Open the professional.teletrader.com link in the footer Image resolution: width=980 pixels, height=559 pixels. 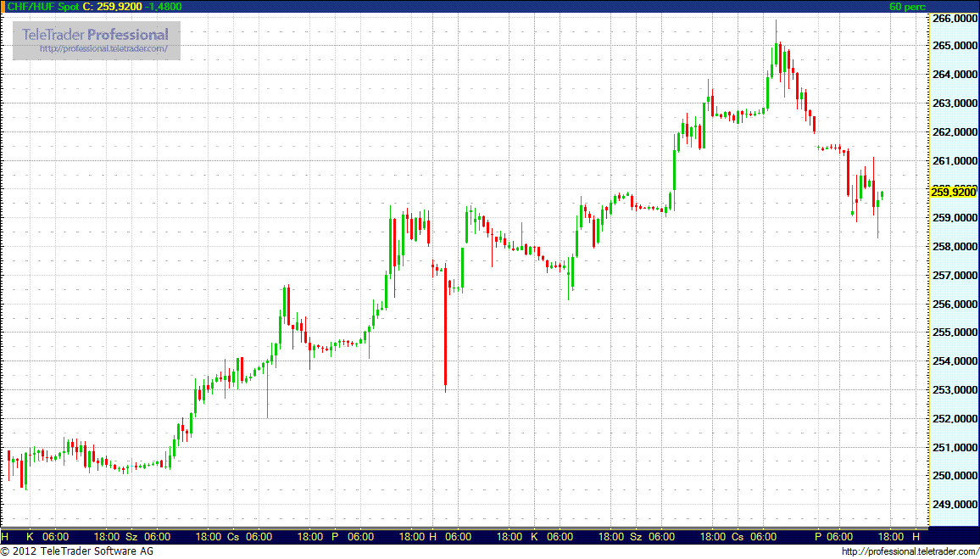pyautogui.click(x=910, y=551)
